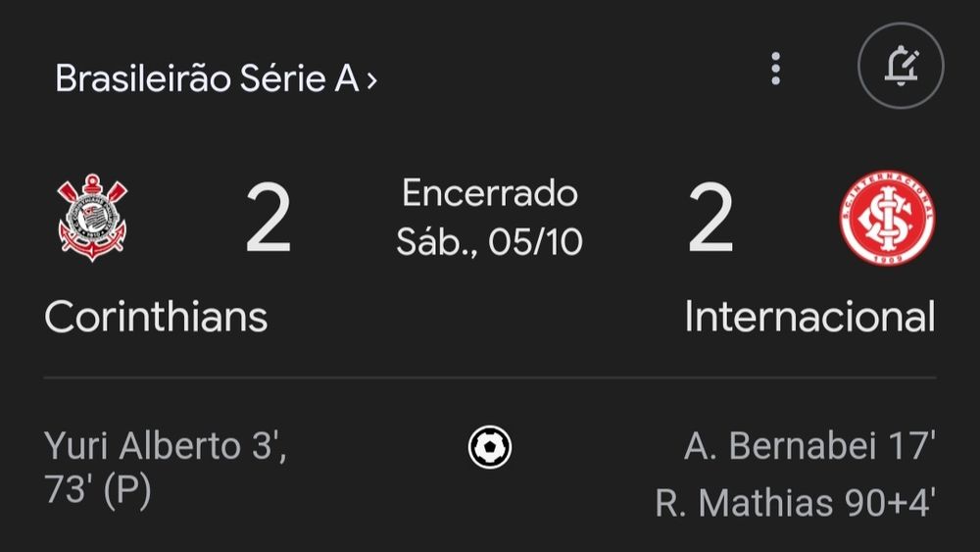Select the Corinthians team name
980x552 pixels.
click(156, 317)
